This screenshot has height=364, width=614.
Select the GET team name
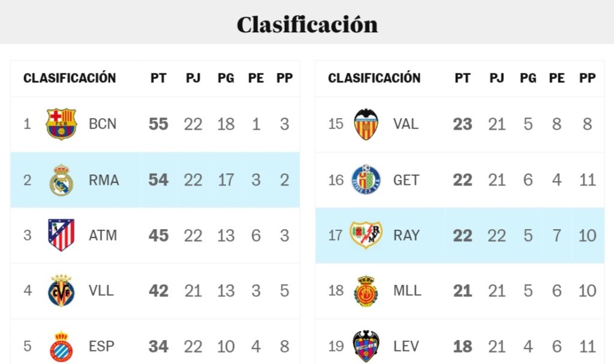click(406, 180)
